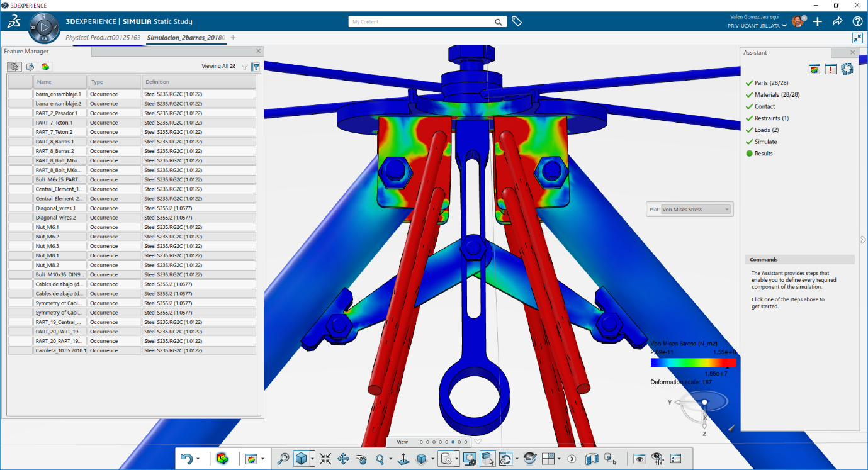The height and width of the screenshot is (470, 868).
Task: Select the last View dot
Action: pyautogui.click(x=466, y=442)
